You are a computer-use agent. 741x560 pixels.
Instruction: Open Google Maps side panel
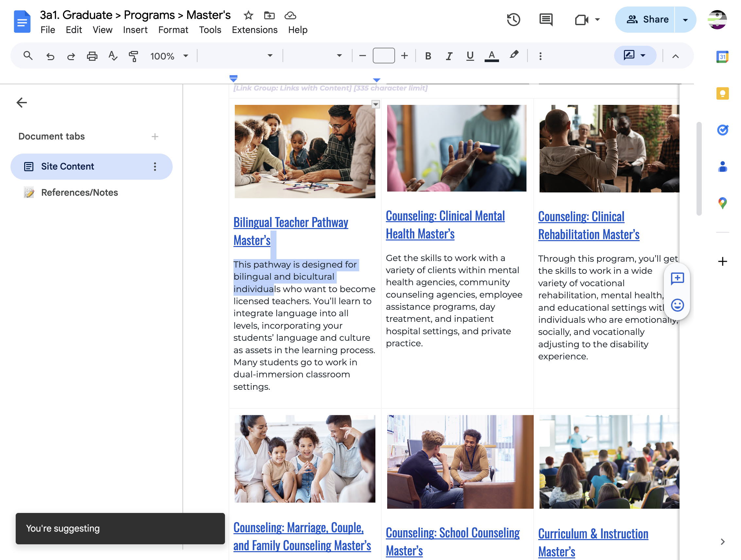tap(722, 203)
